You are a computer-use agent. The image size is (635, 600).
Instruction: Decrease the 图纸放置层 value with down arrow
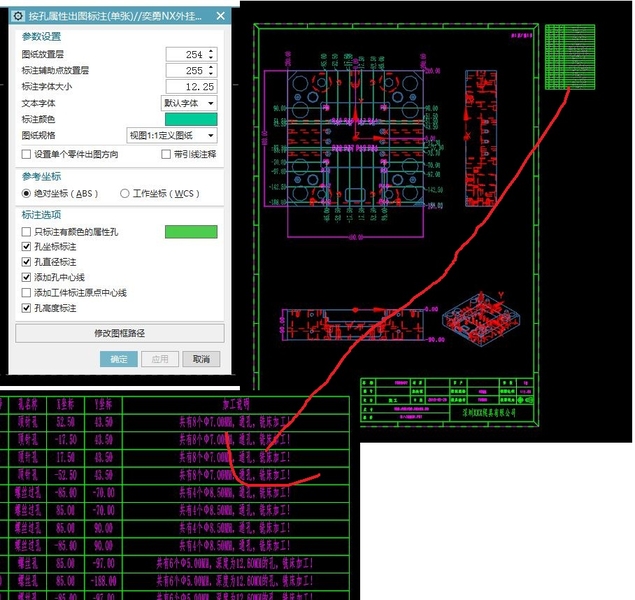211,57
